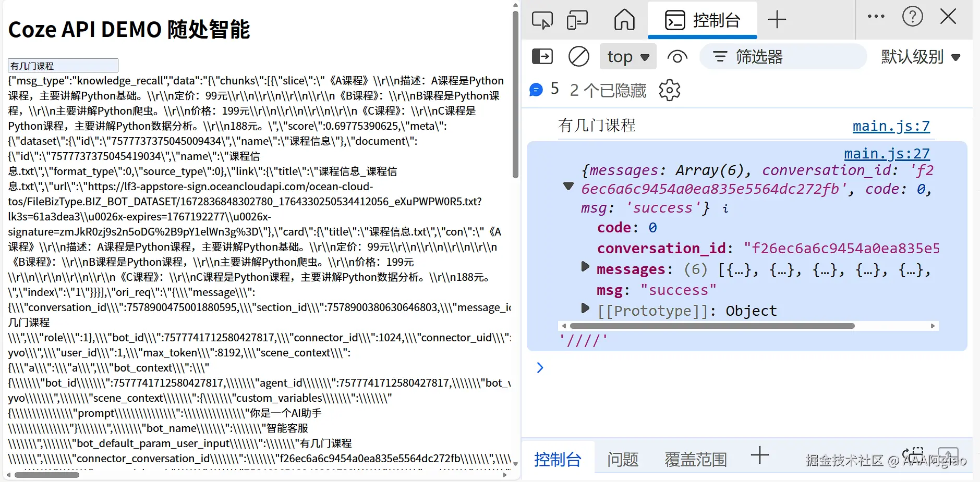Focus the 筛选器 filter box
This screenshot has width=980, height=482.
pyautogui.click(x=783, y=56)
